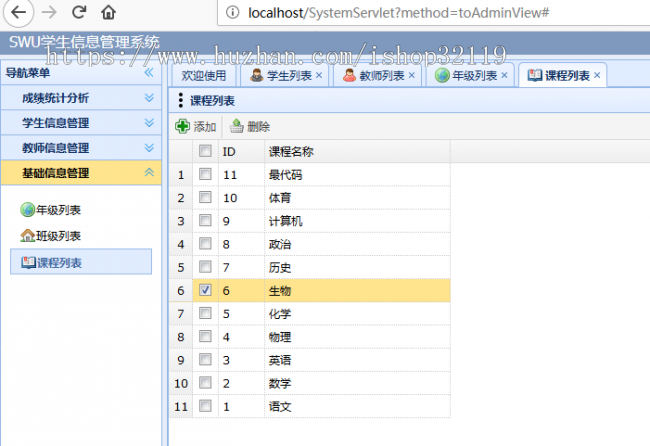Viewport: 650px width, 446px height.
Task: Uncheck the box for course 生物
Action: tap(205, 290)
